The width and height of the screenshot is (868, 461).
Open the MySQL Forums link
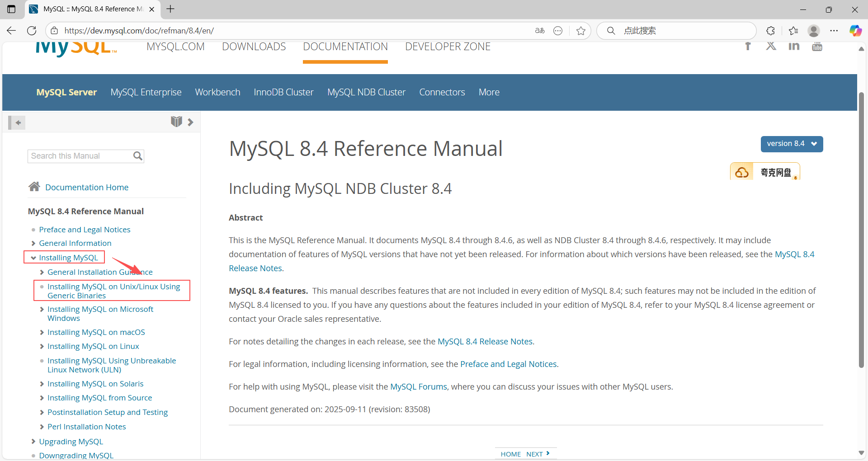(419, 387)
